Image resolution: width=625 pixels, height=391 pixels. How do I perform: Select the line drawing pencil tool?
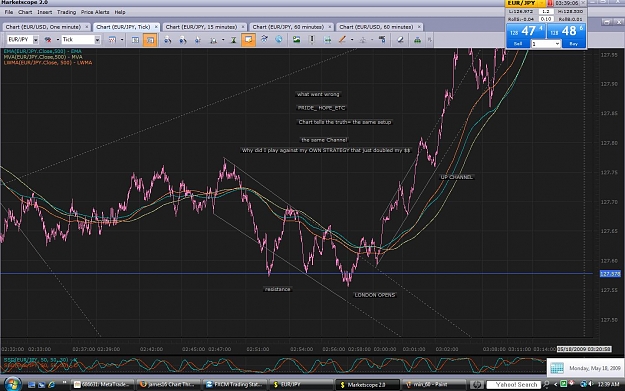342,39
